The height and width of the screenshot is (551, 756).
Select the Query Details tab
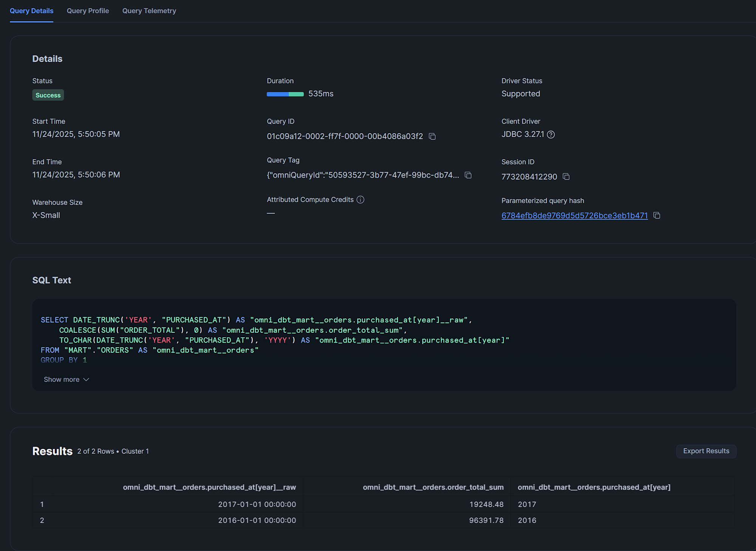31,11
